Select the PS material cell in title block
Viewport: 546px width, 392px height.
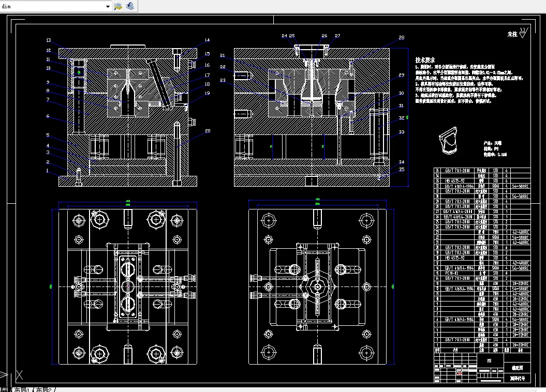[x=489, y=360]
